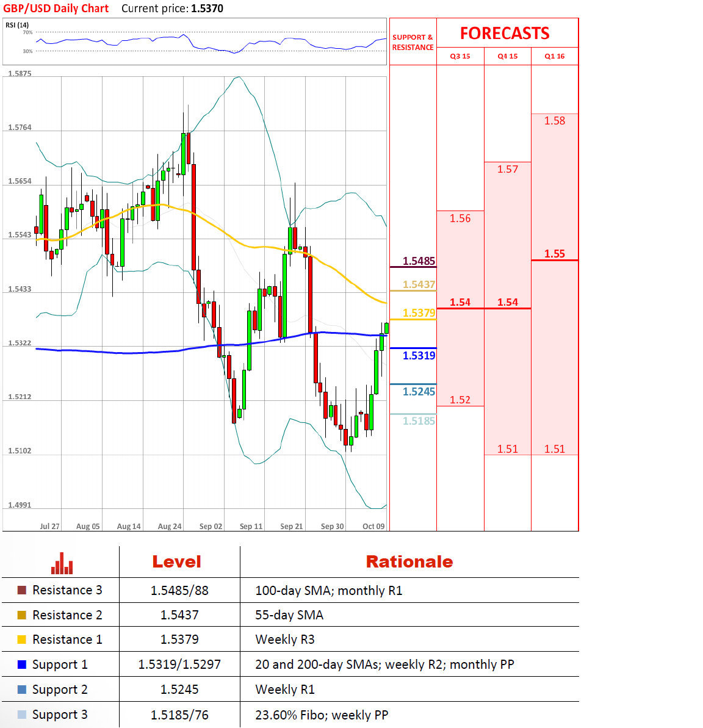Image resolution: width=703 pixels, height=728 pixels.
Task: Click the 1.5437 resistance level label
Action: (x=419, y=284)
